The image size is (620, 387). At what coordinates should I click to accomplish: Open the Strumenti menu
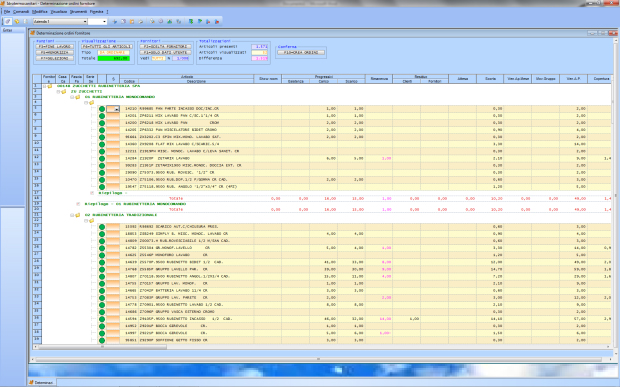78,12
